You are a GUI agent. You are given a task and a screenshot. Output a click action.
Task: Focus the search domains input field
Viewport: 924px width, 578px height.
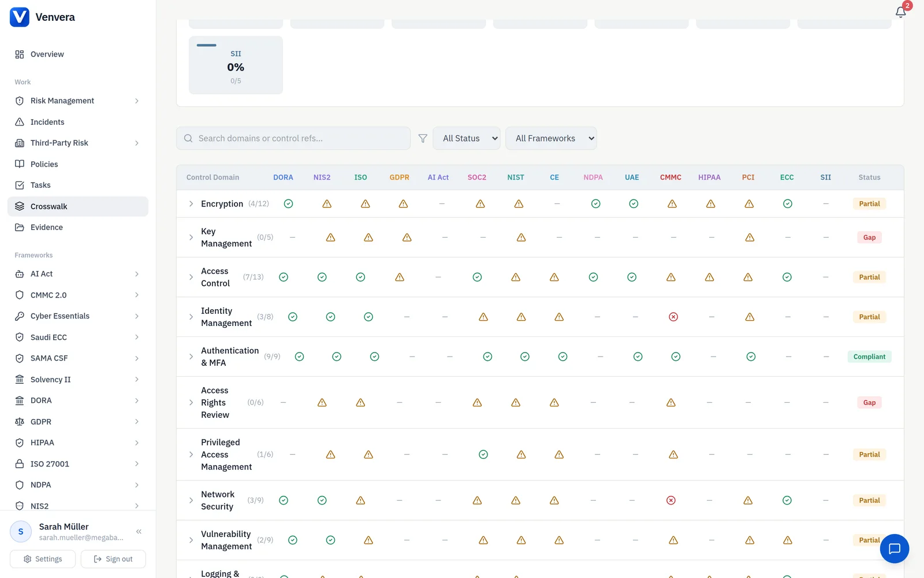pyautogui.click(x=293, y=138)
